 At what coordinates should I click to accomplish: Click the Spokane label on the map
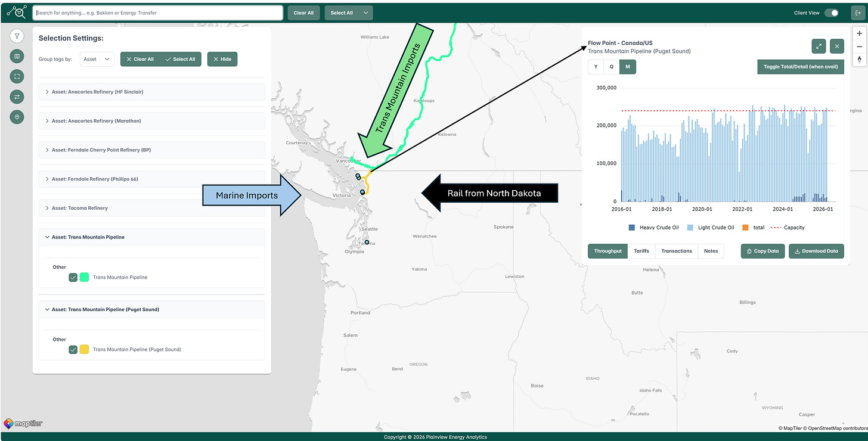[504, 227]
